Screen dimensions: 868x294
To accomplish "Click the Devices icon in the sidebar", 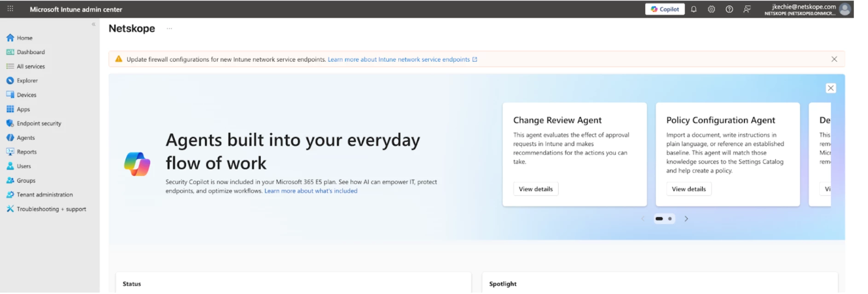I will pyautogui.click(x=10, y=94).
